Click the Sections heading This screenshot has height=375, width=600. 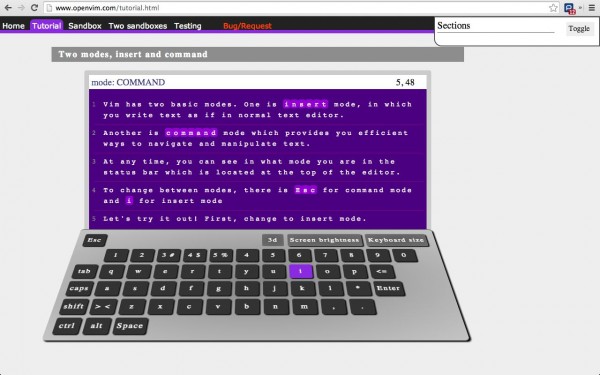click(453, 25)
